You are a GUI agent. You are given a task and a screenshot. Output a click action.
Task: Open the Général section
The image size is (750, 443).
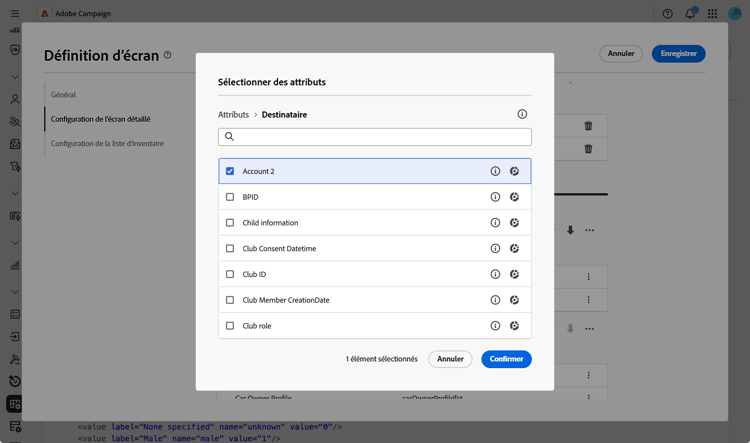[64, 95]
